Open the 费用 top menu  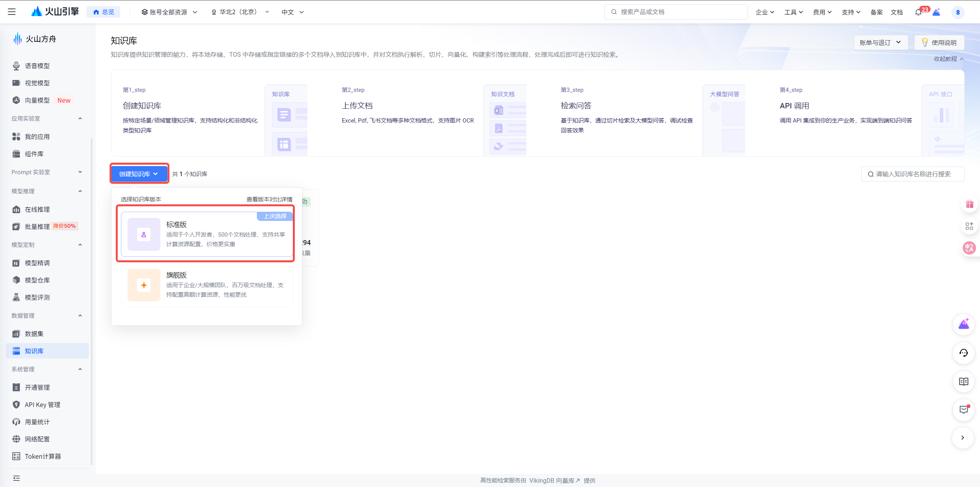click(x=822, y=12)
